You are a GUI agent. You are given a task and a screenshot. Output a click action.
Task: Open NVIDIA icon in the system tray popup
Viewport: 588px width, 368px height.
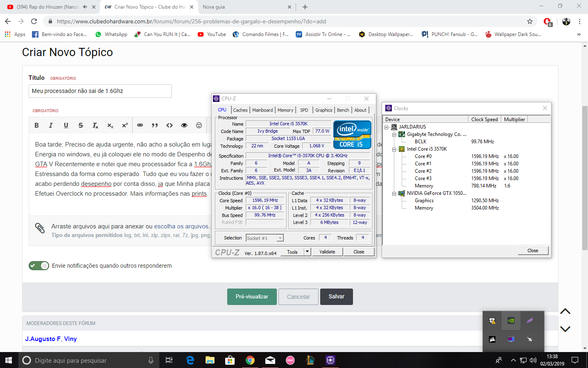click(x=511, y=321)
